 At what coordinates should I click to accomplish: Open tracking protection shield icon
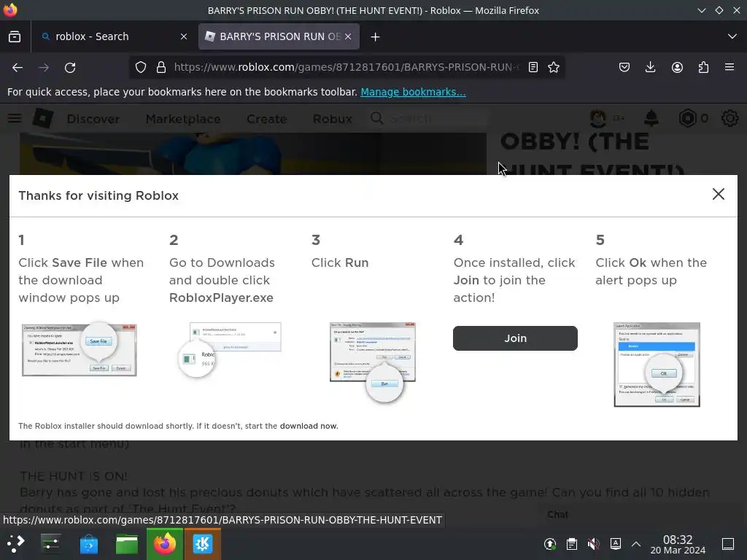[141, 68]
